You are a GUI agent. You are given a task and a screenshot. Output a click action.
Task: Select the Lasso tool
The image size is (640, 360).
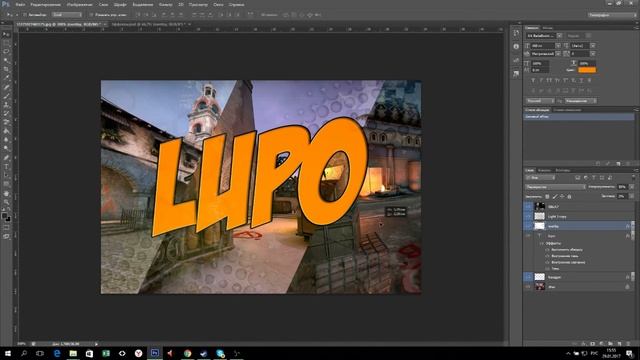6,51
